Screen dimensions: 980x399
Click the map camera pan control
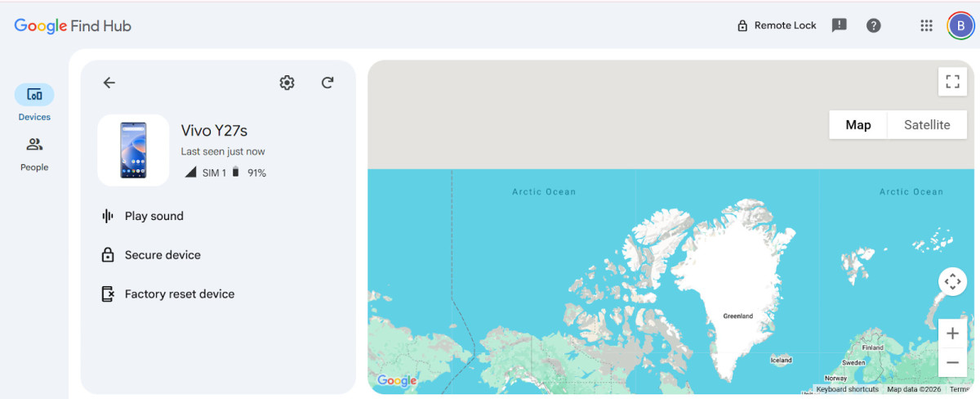pos(952,281)
